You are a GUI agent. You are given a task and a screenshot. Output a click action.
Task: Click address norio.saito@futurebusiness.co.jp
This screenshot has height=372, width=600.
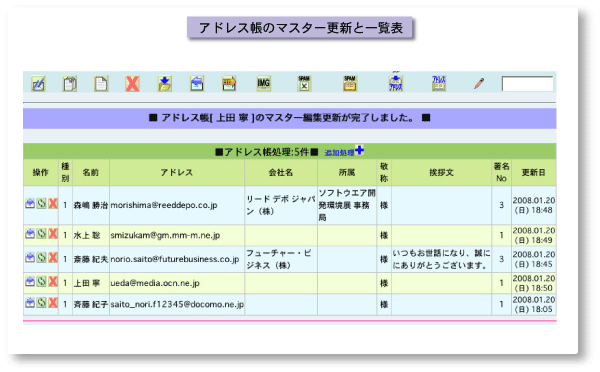click(x=175, y=259)
